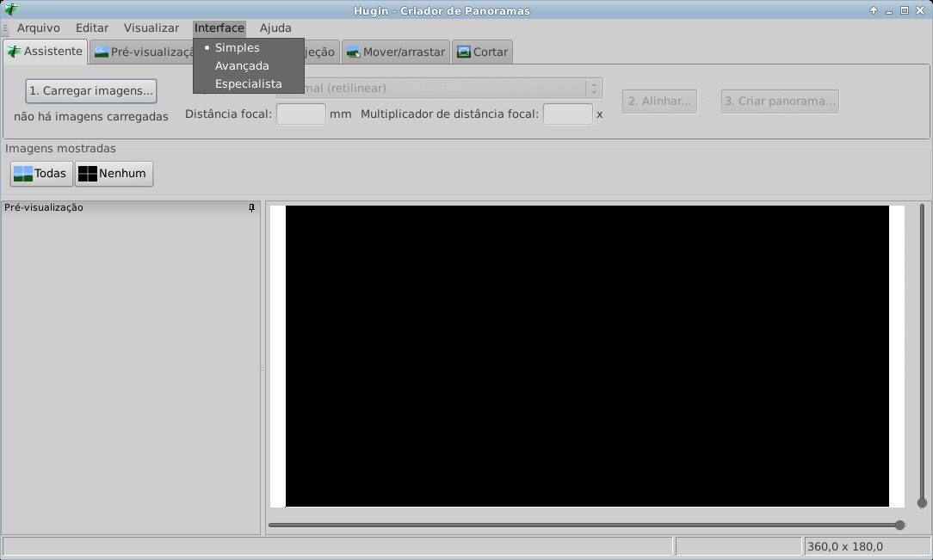The image size is (933, 560).
Task: Click the always-on-top arrow in title bar
Action: 874,10
